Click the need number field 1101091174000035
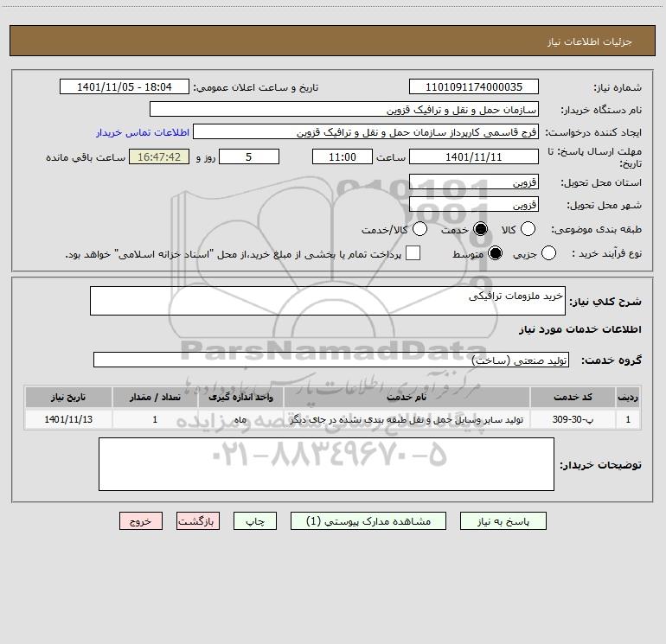The image size is (666, 644). click(474, 87)
